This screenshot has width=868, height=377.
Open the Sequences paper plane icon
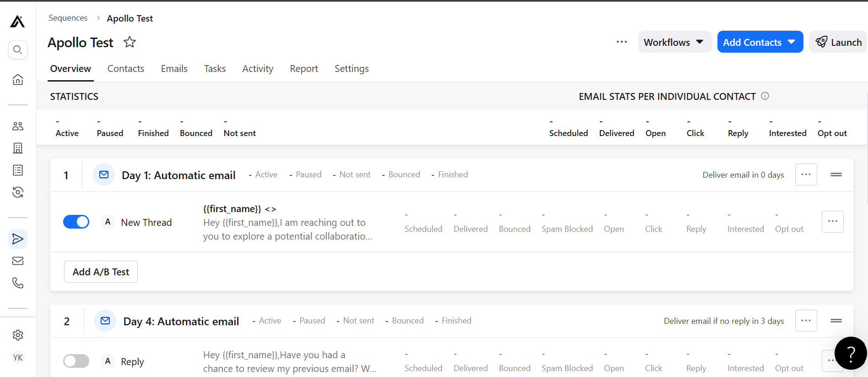tap(17, 239)
